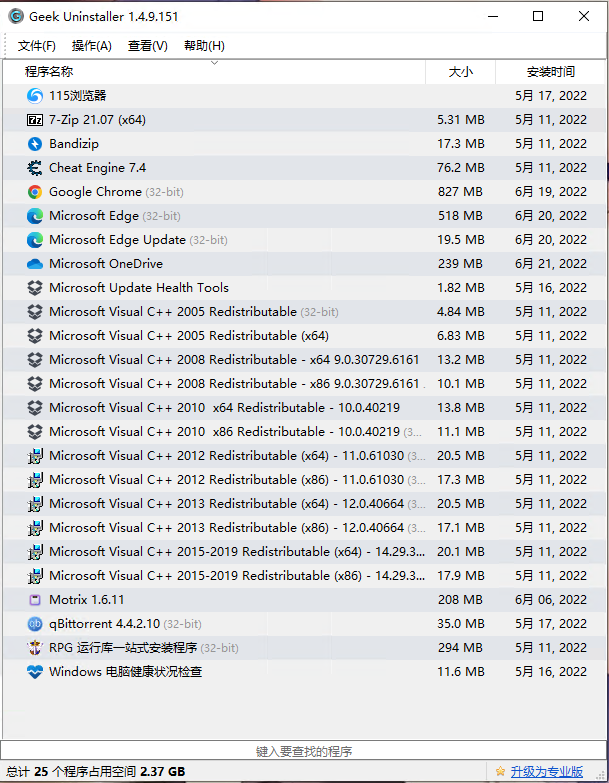
Task: Click icon of Visual C++ 2005 Redistributable (32-bit)
Action: [x=35, y=312]
